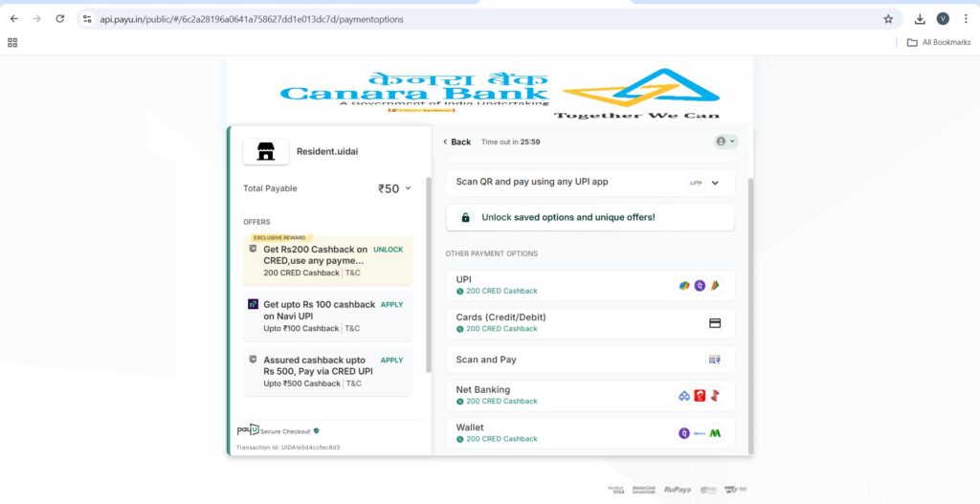This screenshot has height=504, width=980.
Task: Click MasterCard SecureCode logo in footer
Action: pos(644,490)
